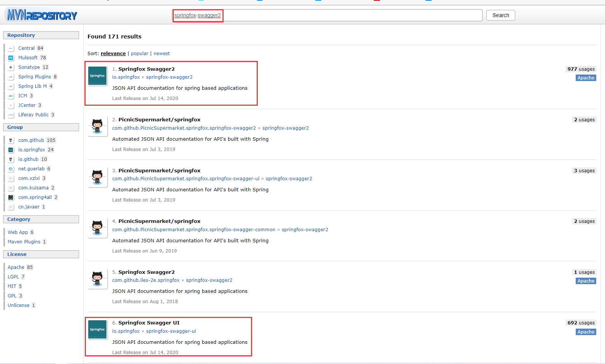Click GitHub octocat icon of result 5

(x=97, y=279)
